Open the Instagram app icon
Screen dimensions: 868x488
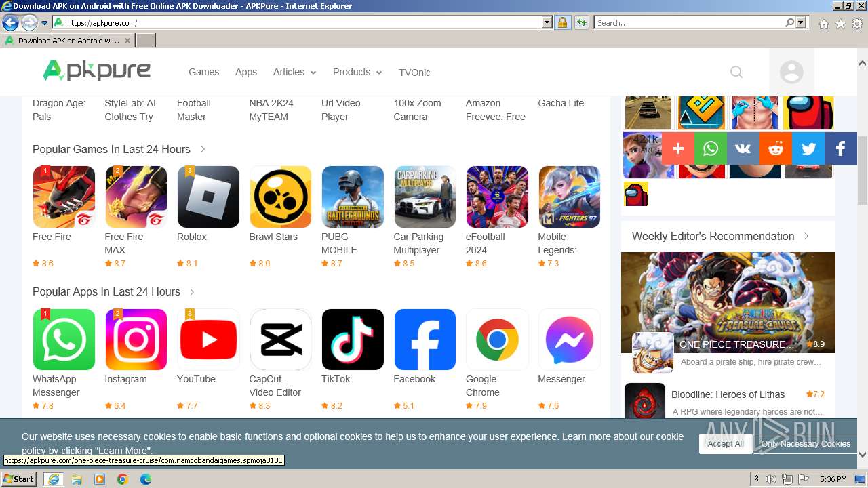click(136, 340)
